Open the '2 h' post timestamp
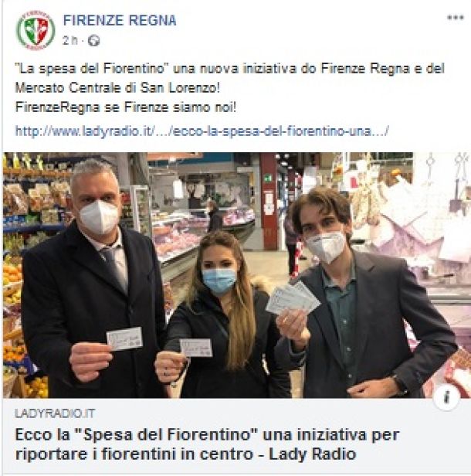 (70, 40)
